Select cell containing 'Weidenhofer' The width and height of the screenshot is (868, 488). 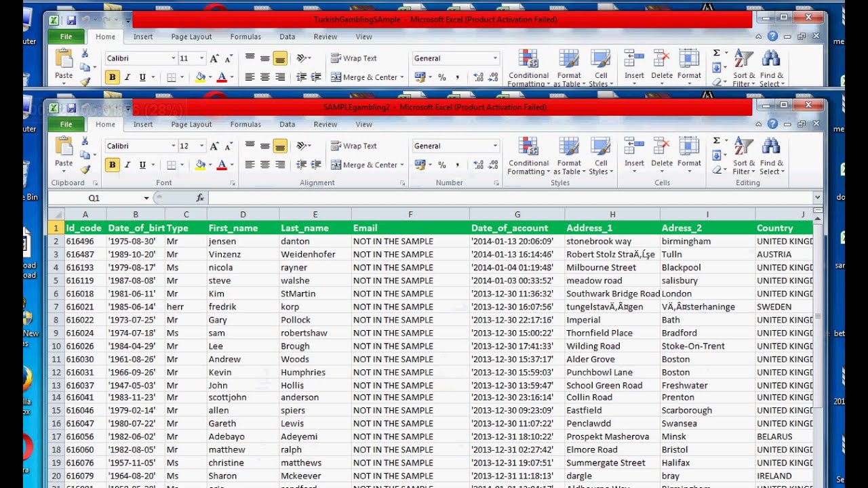point(315,254)
